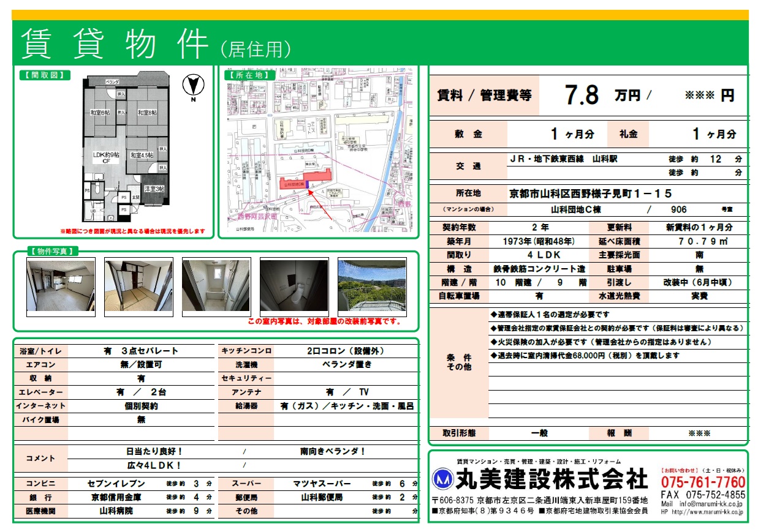
Task: Click the 賃貸物件 heading
Action: pyautogui.click(x=115, y=43)
